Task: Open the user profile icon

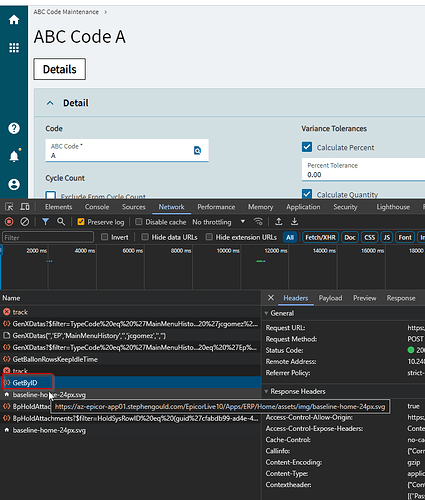Action: pyautogui.click(x=14, y=184)
